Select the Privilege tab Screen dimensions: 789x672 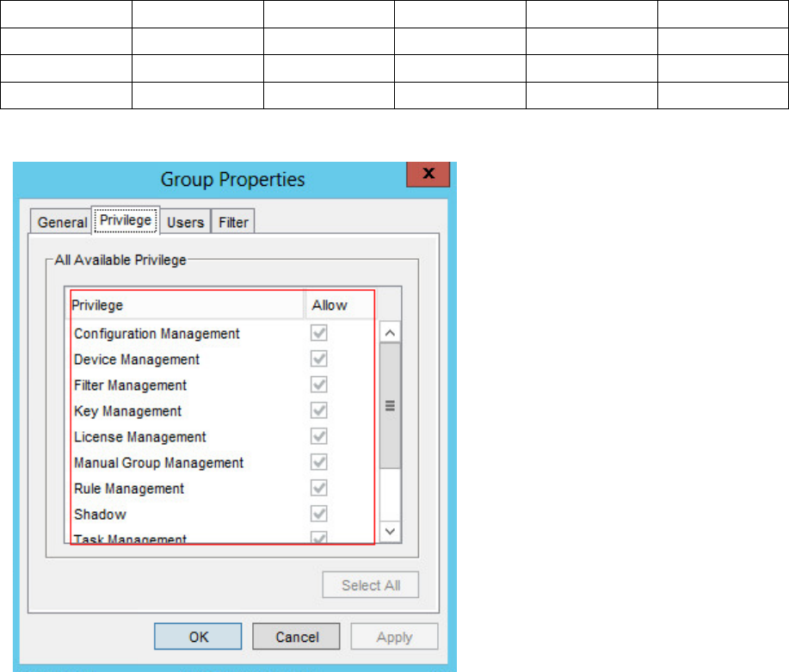coord(126,220)
